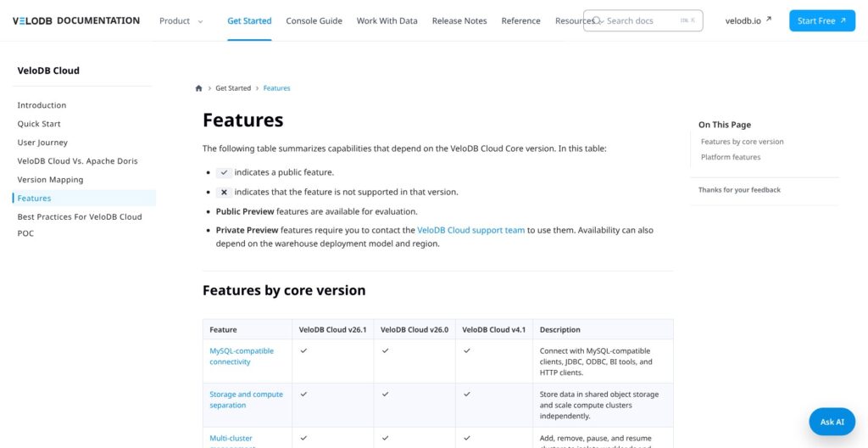Viewport: 868px width, 448px height.
Task: Expand the Resources menu chevron
Action: click(601, 21)
